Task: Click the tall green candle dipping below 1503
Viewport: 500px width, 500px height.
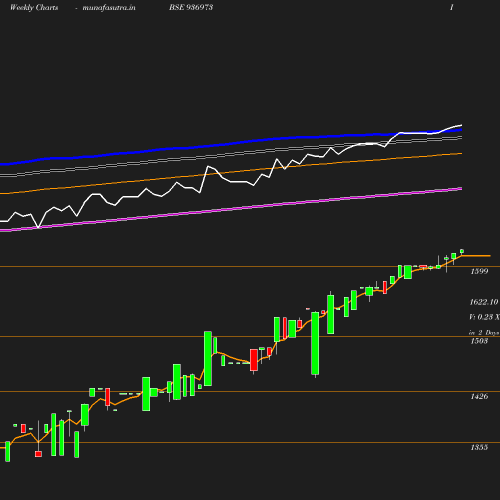Action: tap(315, 343)
